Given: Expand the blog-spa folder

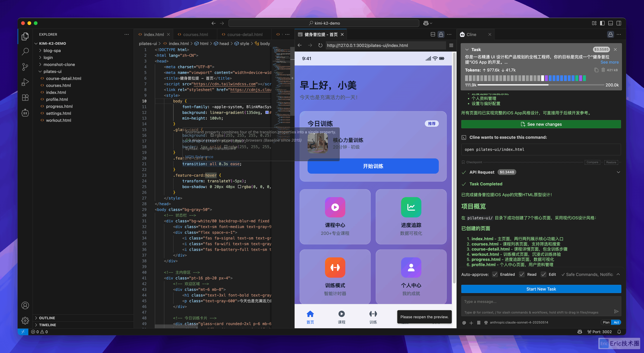Looking at the screenshot, I should (x=52, y=51).
